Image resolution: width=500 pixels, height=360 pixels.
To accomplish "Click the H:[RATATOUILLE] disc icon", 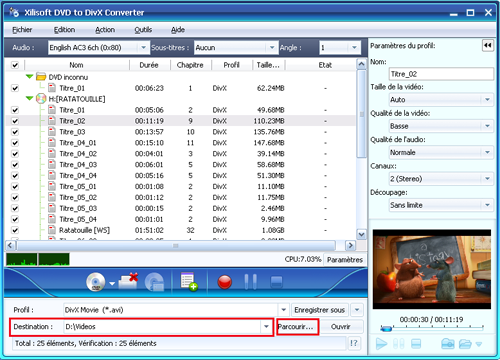I will point(41,99).
